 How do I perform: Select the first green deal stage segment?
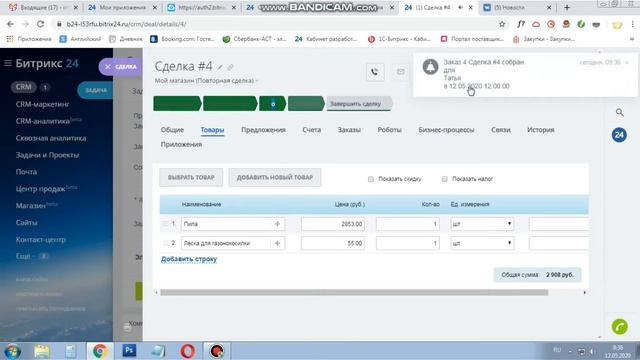177,104
